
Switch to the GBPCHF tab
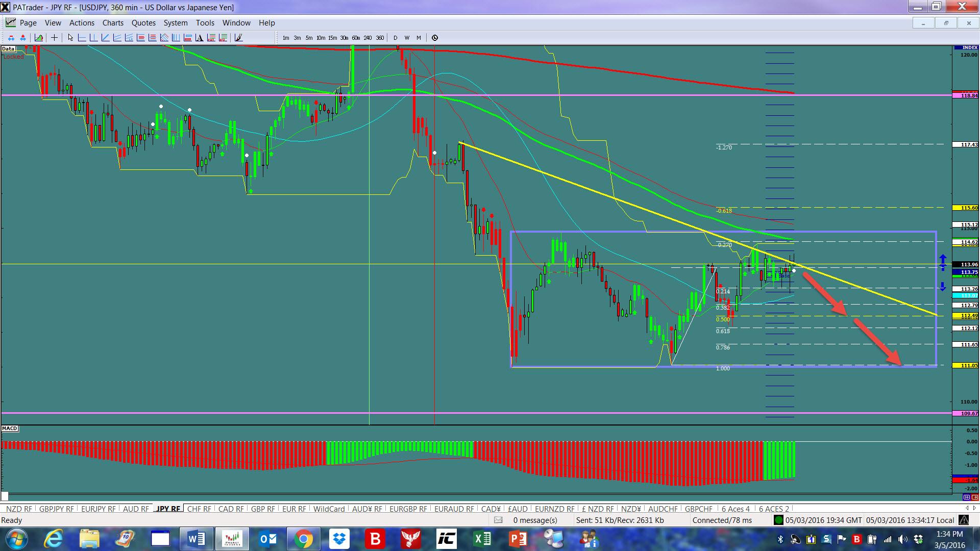[x=699, y=509]
